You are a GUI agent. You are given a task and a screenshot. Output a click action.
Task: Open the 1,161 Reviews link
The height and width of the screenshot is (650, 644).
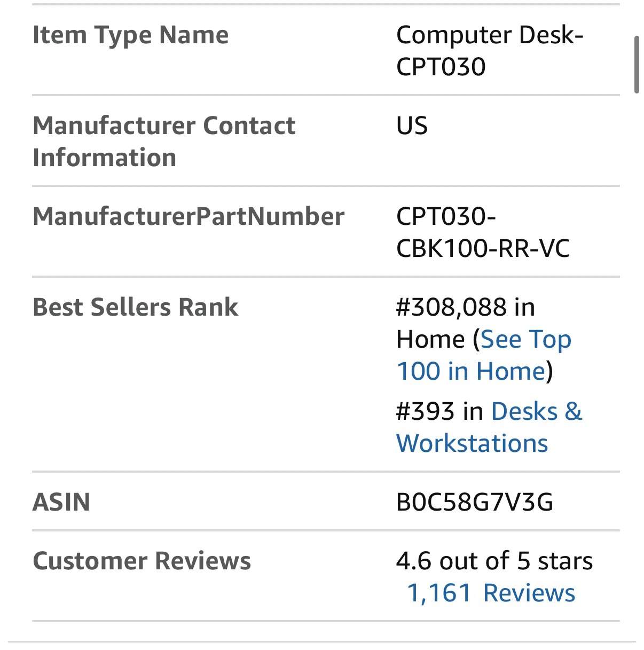(x=491, y=593)
